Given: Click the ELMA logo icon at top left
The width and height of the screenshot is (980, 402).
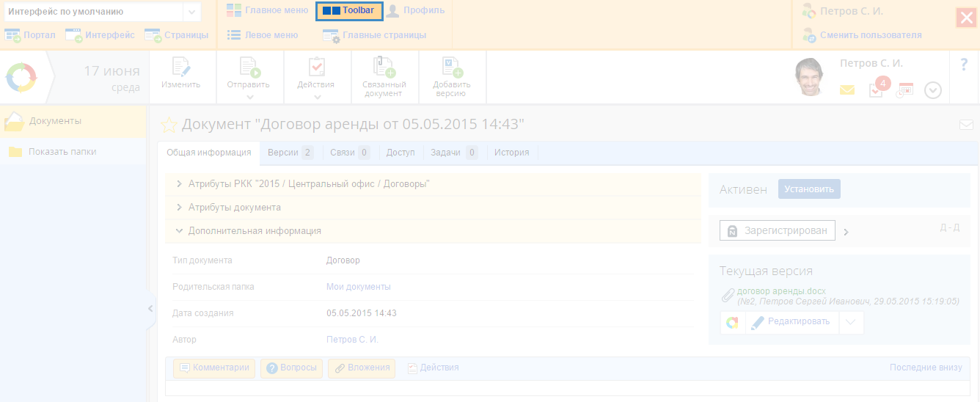Looking at the screenshot, I should pos(21,78).
